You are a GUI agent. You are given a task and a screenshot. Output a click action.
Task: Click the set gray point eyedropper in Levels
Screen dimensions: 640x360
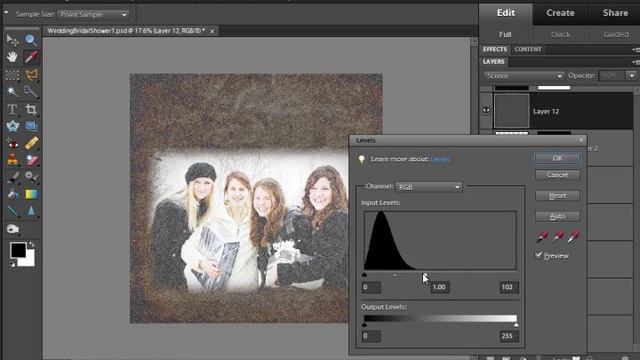[558, 236]
